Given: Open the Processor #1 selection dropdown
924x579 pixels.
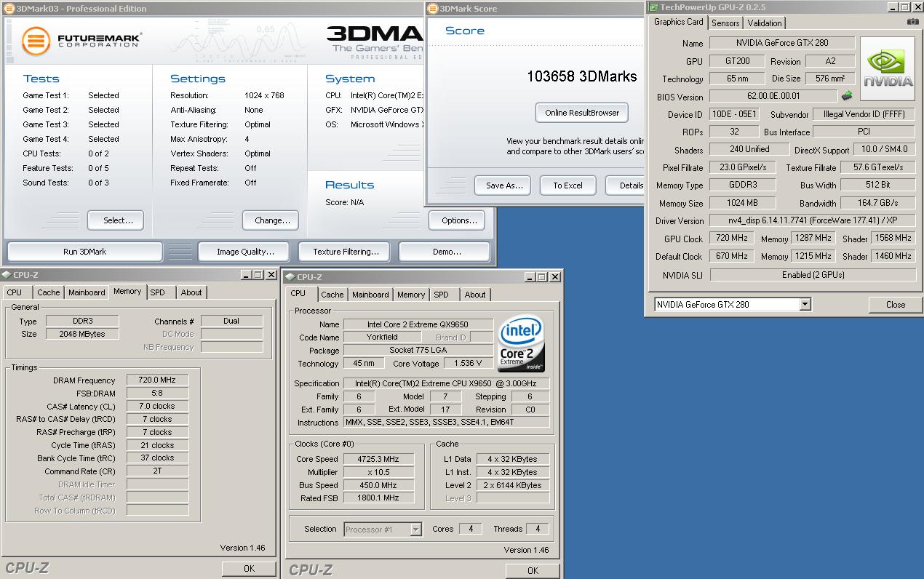Looking at the screenshot, I should pyautogui.click(x=415, y=530).
